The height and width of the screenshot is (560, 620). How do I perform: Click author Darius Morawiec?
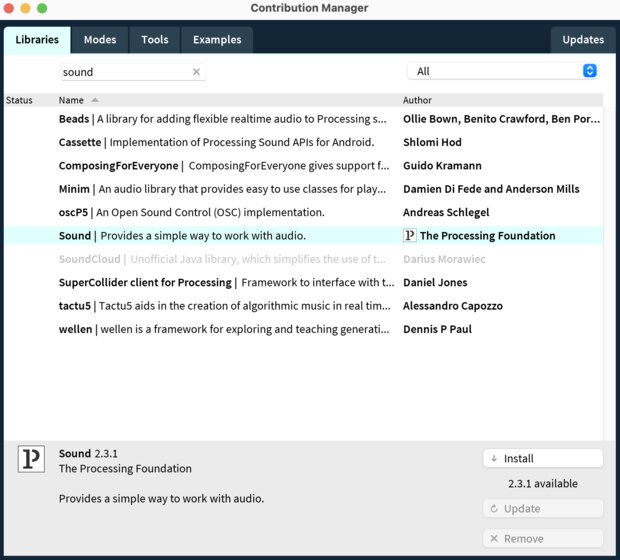click(x=444, y=259)
